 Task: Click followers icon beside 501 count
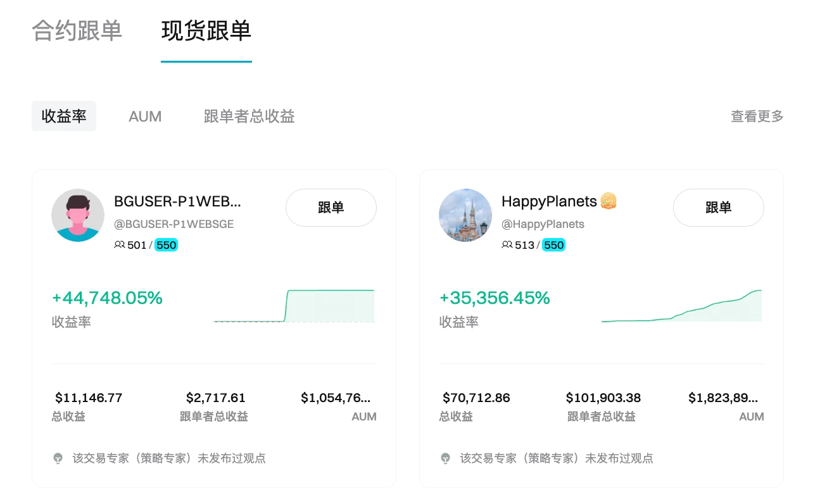120,245
